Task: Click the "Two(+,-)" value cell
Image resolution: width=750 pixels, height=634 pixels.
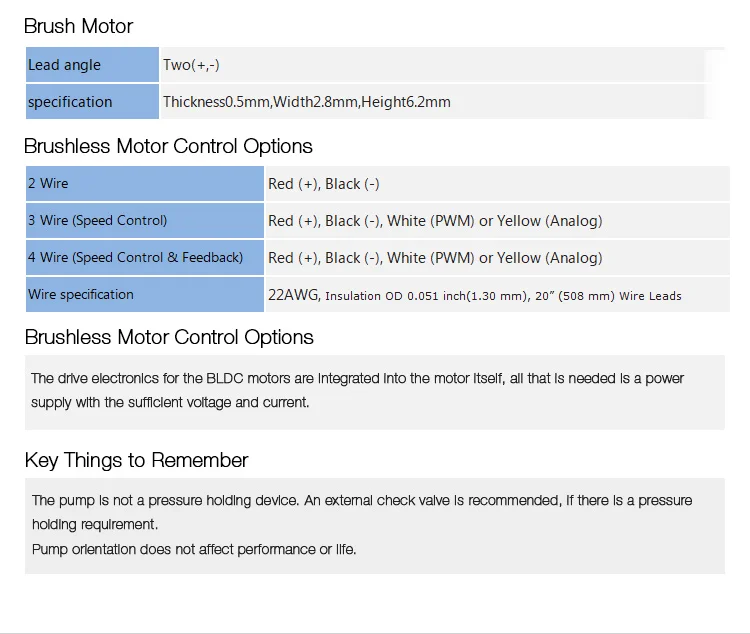Action: click(191, 65)
